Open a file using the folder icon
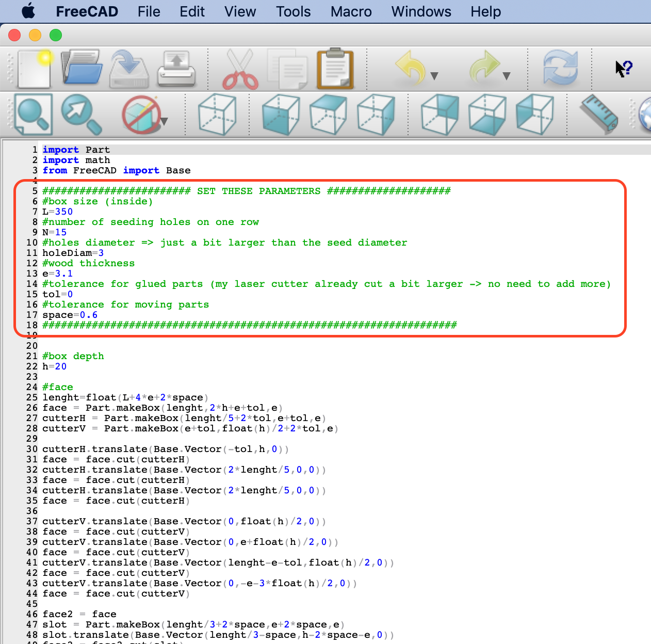Screen dimensions: 651x644 pyautogui.click(x=82, y=67)
